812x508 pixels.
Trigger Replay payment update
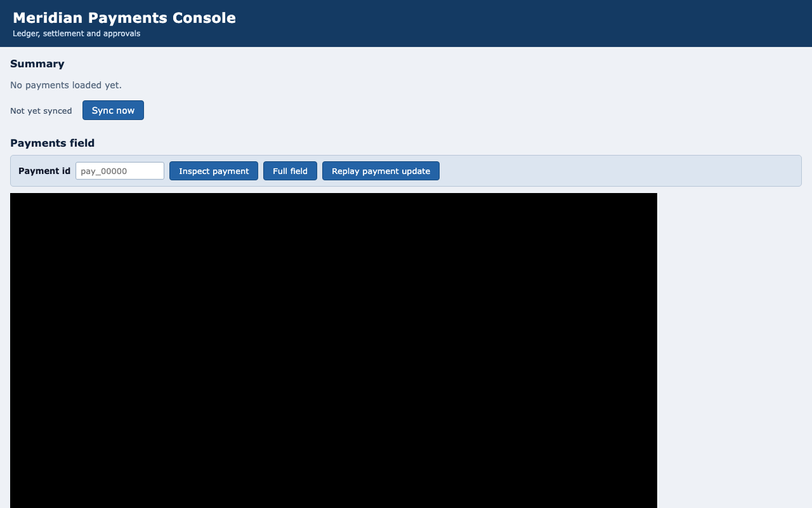[381, 171]
